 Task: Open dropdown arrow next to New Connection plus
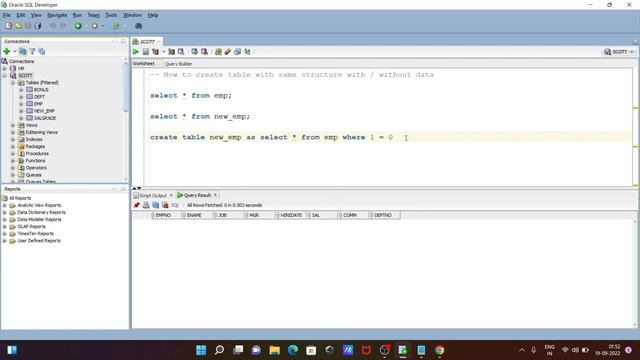(x=15, y=51)
